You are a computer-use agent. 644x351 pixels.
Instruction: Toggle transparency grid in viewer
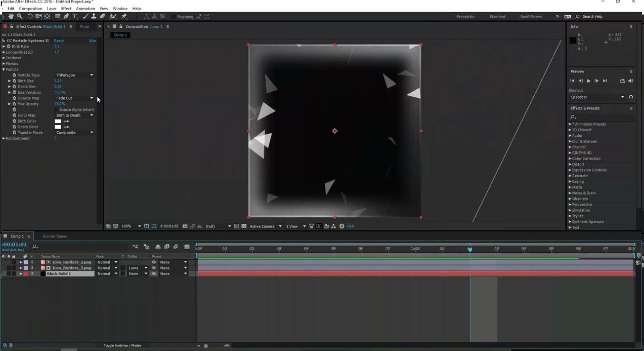click(x=244, y=226)
